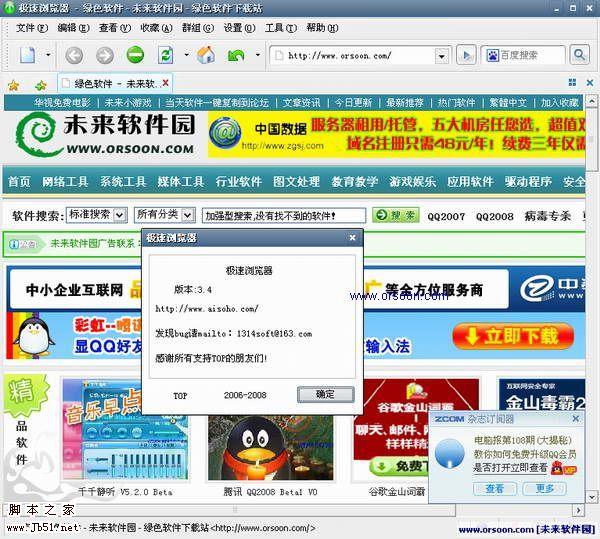The height and width of the screenshot is (539, 600).
Task: Click 繁體中文 in top link bar
Action: [508, 103]
